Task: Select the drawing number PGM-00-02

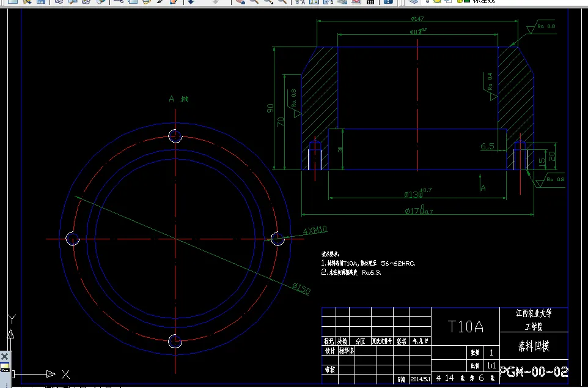Action: tap(534, 372)
